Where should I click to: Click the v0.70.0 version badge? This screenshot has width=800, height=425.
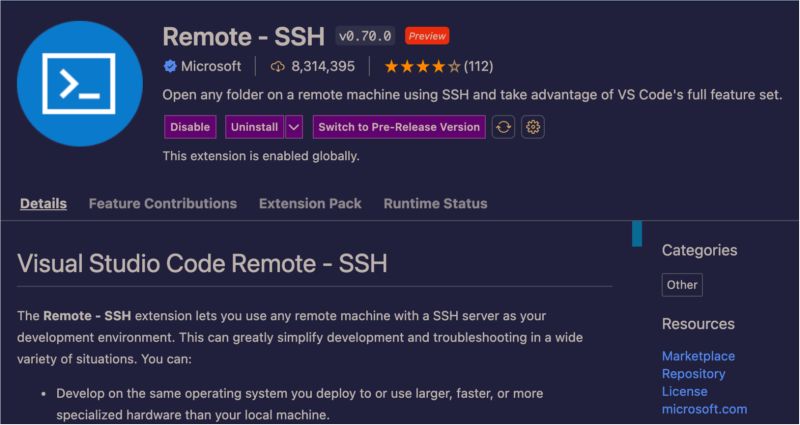click(365, 36)
